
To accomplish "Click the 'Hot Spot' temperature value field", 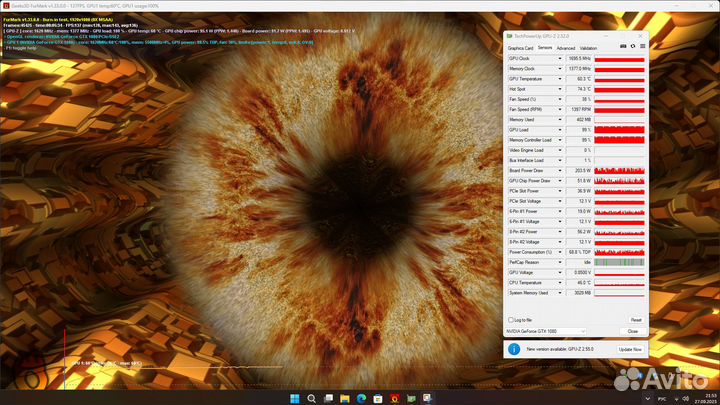I will 579,89.
